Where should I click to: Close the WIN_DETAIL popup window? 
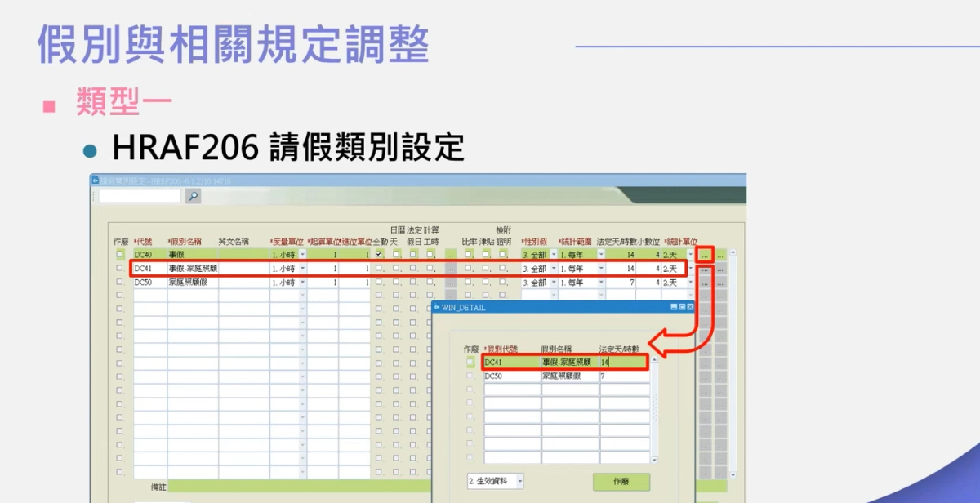click(x=690, y=307)
